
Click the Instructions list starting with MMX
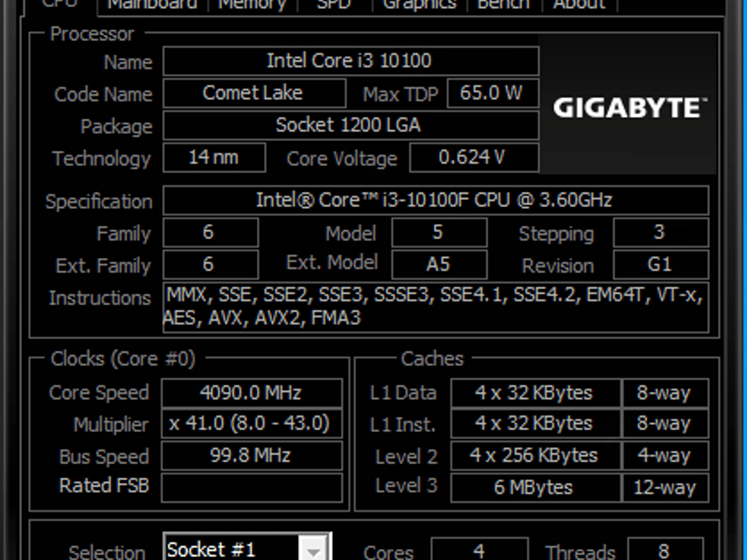coord(436,307)
